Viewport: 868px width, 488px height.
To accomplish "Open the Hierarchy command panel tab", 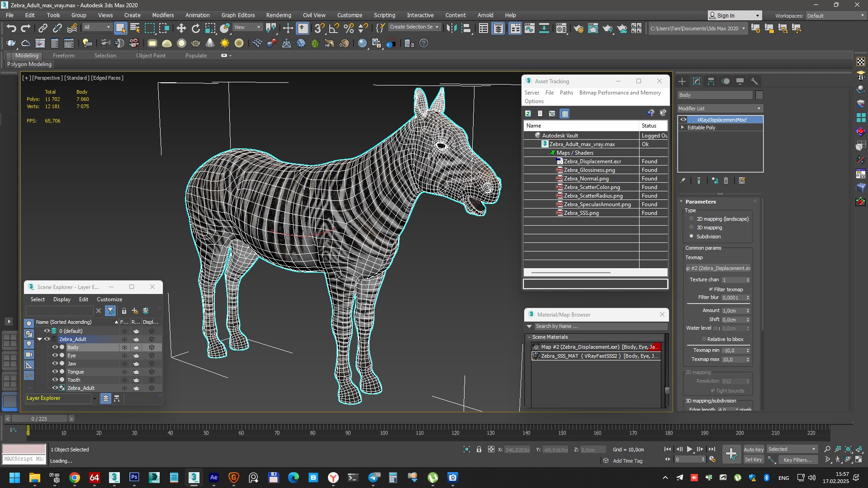I will (711, 81).
